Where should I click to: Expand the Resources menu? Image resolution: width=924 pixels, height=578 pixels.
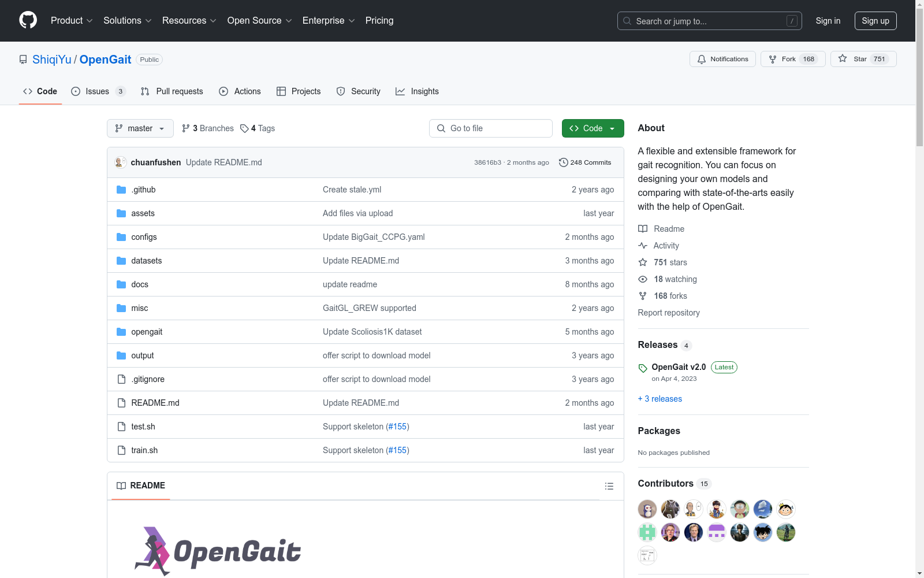pos(189,20)
